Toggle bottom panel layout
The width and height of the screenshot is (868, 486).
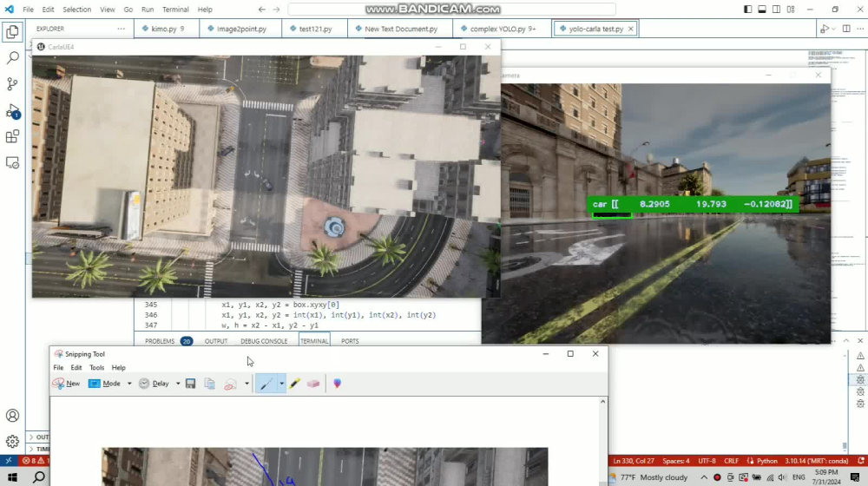(762, 10)
